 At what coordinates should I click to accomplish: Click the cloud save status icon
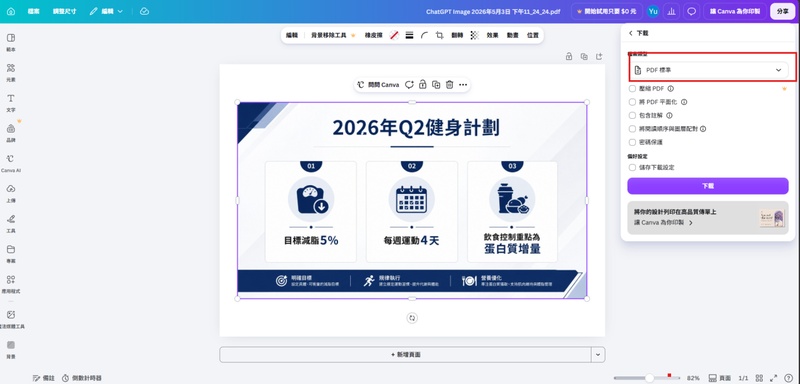pyautogui.click(x=144, y=11)
